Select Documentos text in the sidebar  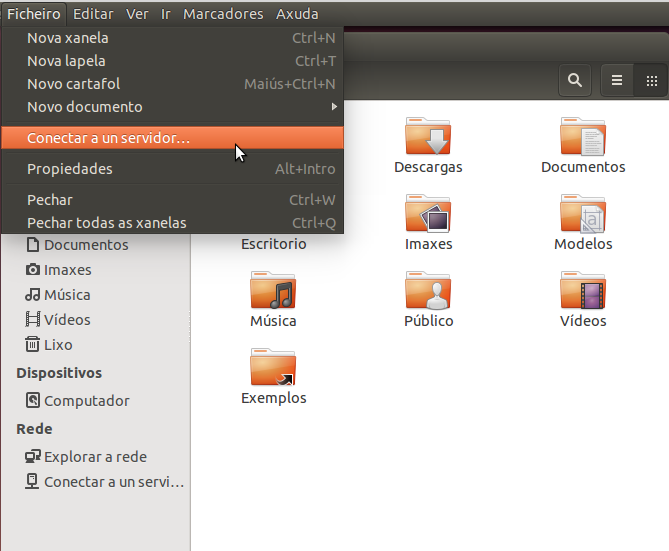tap(86, 245)
